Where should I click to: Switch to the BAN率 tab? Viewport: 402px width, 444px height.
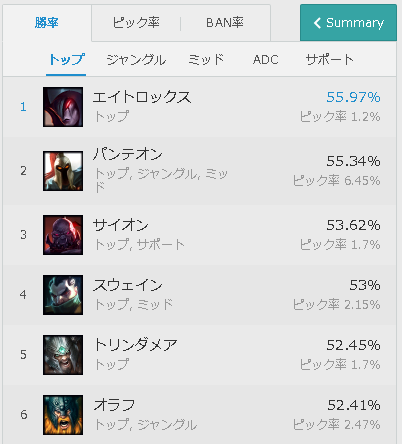tap(225, 23)
